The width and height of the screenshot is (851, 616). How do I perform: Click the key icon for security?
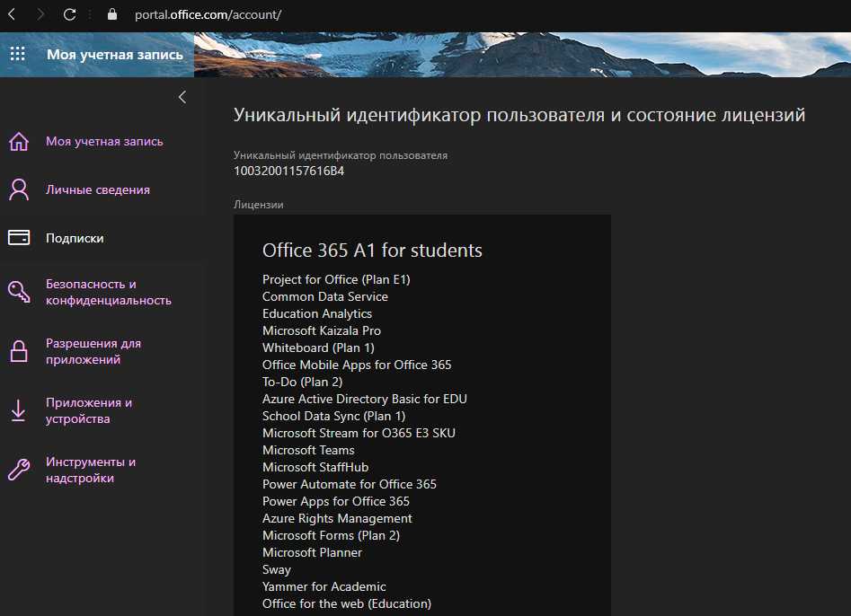point(19,292)
